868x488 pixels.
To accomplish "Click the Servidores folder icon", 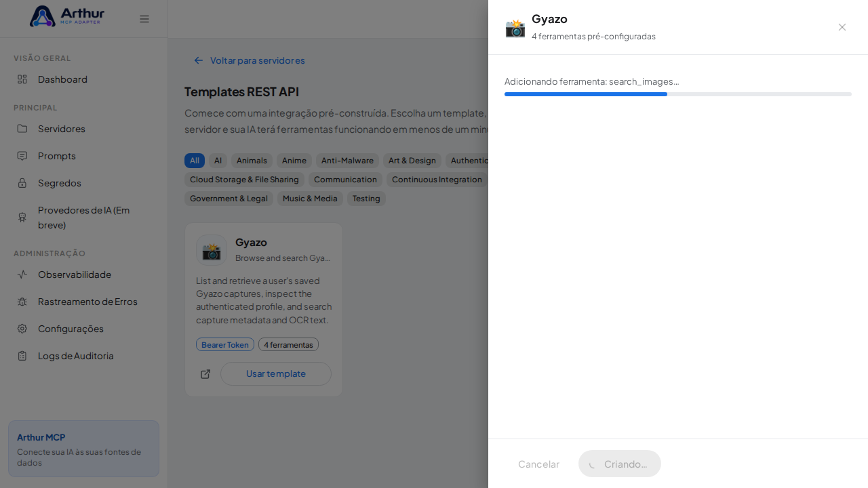I will point(22,129).
